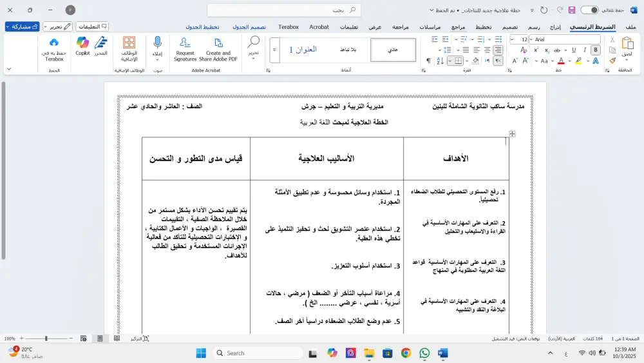Open the إدراج (Insert) tab
The height and width of the screenshot is (363, 644).
555,26
